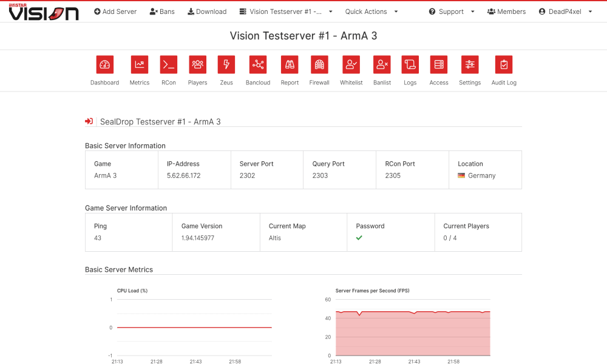This screenshot has height=364, width=607.
Task: Open the Members page
Action: pos(506,12)
